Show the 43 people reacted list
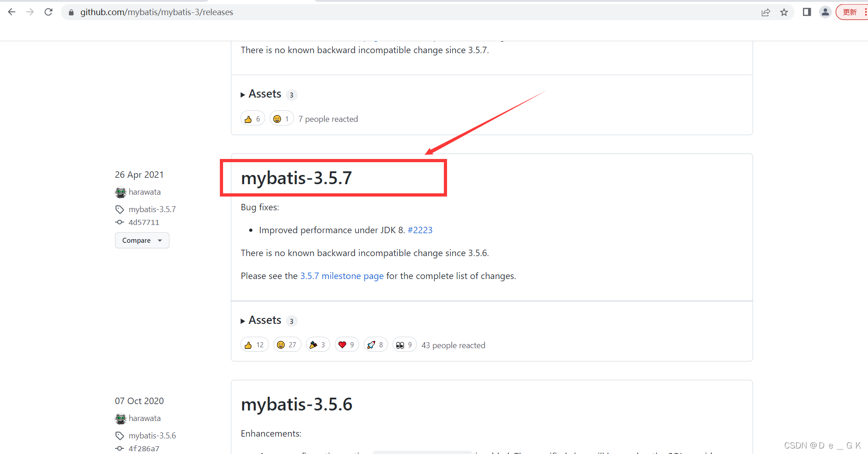The height and width of the screenshot is (454, 868). 453,345
